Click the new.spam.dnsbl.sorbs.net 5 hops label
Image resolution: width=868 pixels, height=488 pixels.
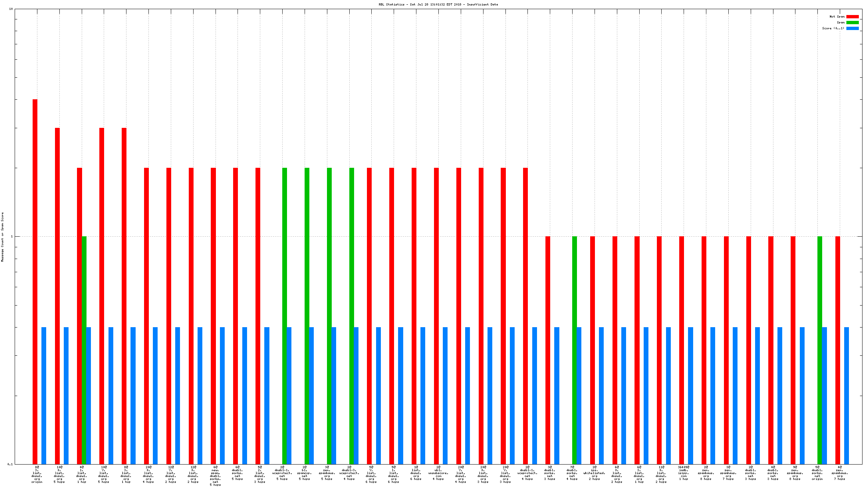[x=215, y=476]
